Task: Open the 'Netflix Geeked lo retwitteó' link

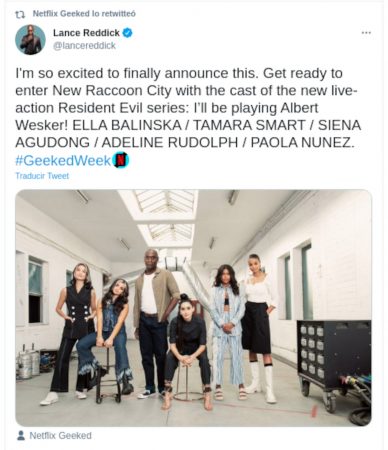Action: (84, 14)
